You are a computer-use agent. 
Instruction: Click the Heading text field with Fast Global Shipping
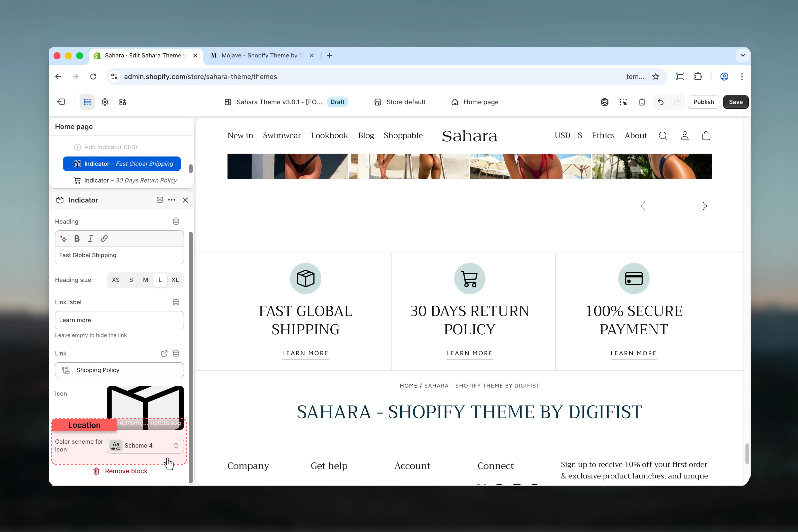coord(119,255)
